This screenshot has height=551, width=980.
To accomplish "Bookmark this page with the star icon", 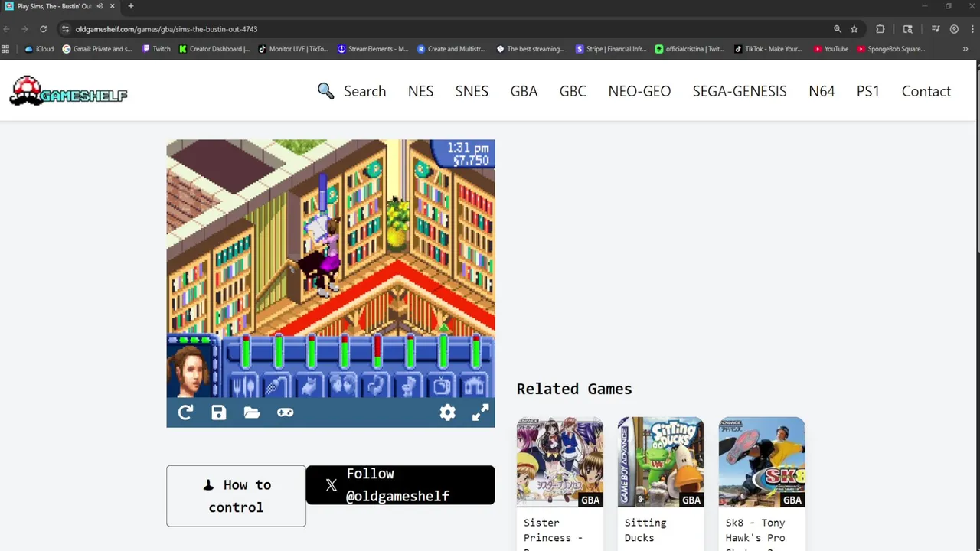I will pos(854,29).
